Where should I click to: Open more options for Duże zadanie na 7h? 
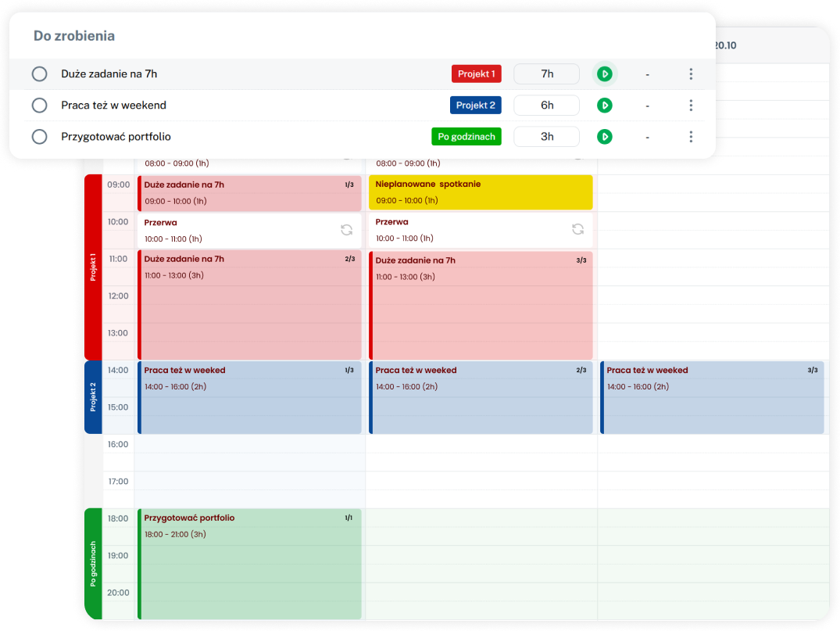click(691, 73)
